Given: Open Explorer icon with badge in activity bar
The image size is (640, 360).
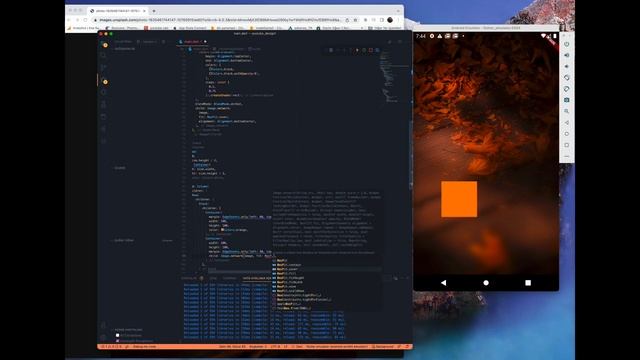Looking at the screenshot, I should click(x=105, y=44).
